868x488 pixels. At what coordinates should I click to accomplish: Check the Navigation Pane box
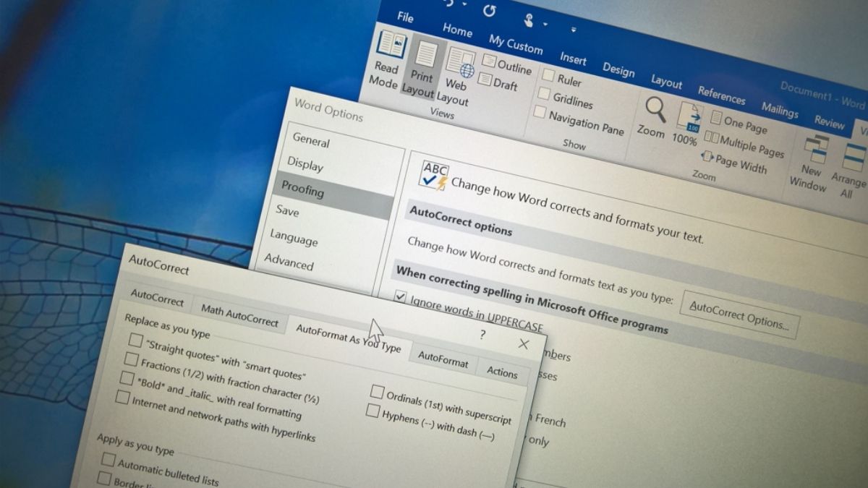click(540, 111)
